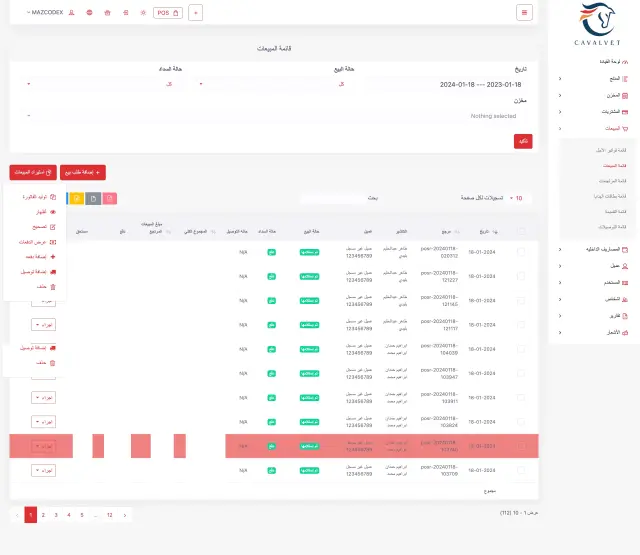Click the user (المستخدم) sidebar icon
Screen dimensions: 640x555
625,282
